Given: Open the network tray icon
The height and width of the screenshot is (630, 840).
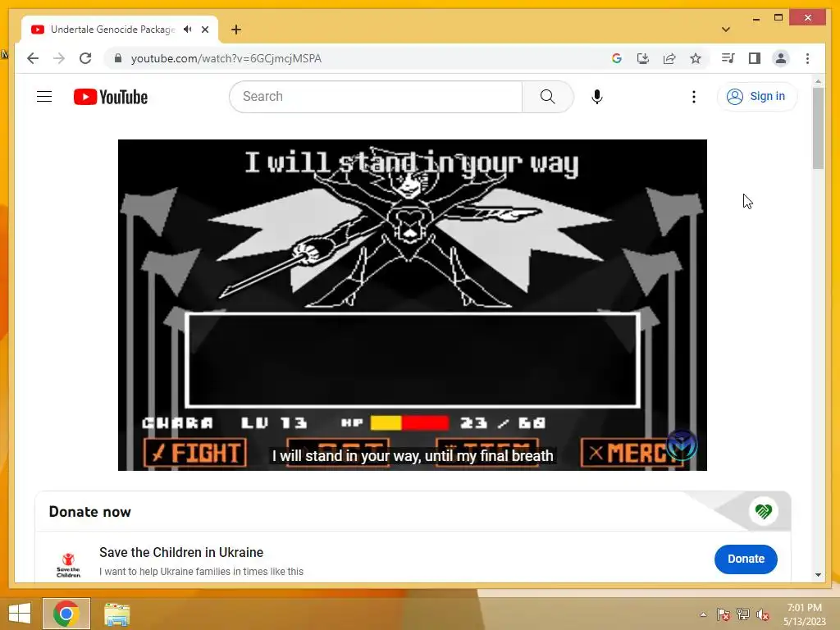Looking at the screenshot, I should (x=743, y=614).
